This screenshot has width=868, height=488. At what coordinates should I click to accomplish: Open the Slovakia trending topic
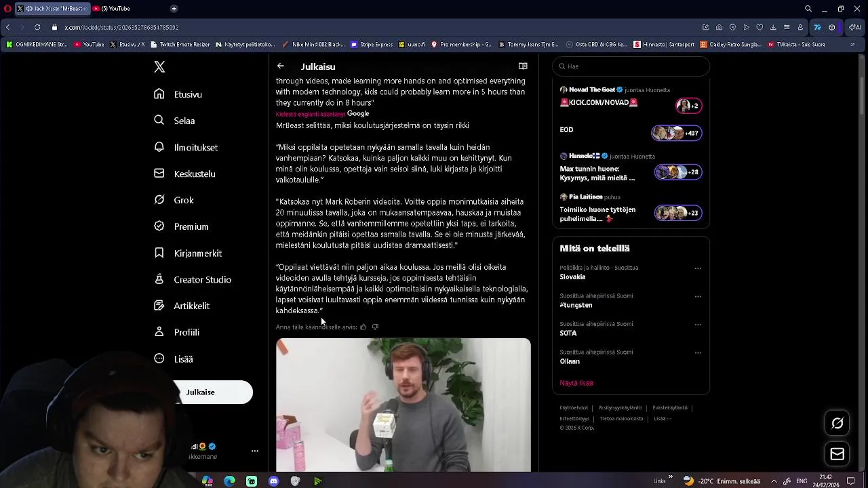572,277
